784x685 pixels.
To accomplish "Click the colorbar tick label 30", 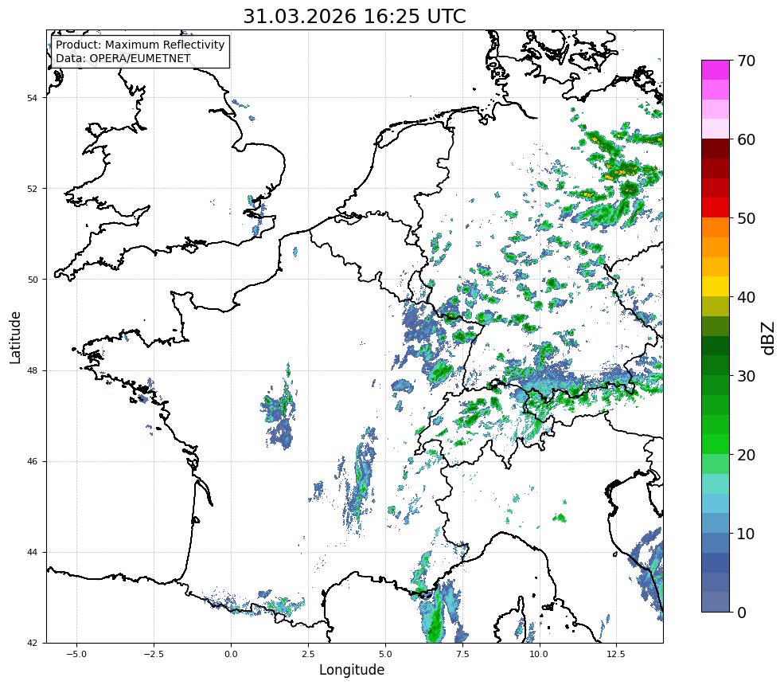I will click(x=746, y=376).
